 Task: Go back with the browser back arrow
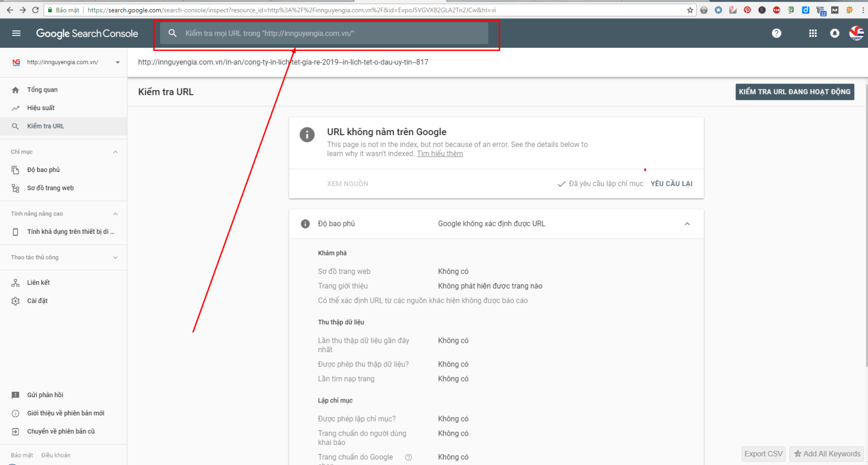click(9, 10)
